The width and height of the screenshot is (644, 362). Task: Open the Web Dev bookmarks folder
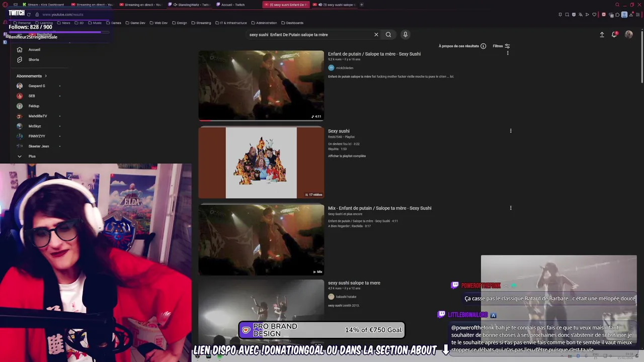158,23
